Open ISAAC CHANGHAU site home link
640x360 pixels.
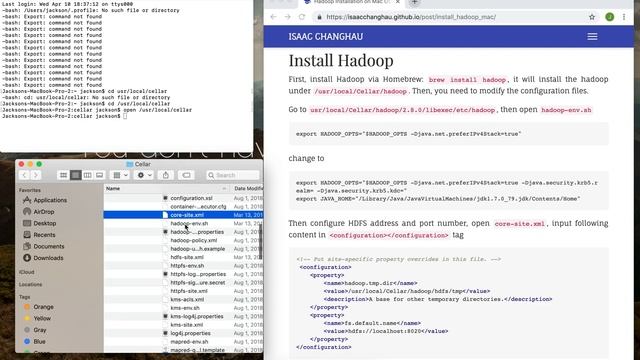(x=325, y=37)
